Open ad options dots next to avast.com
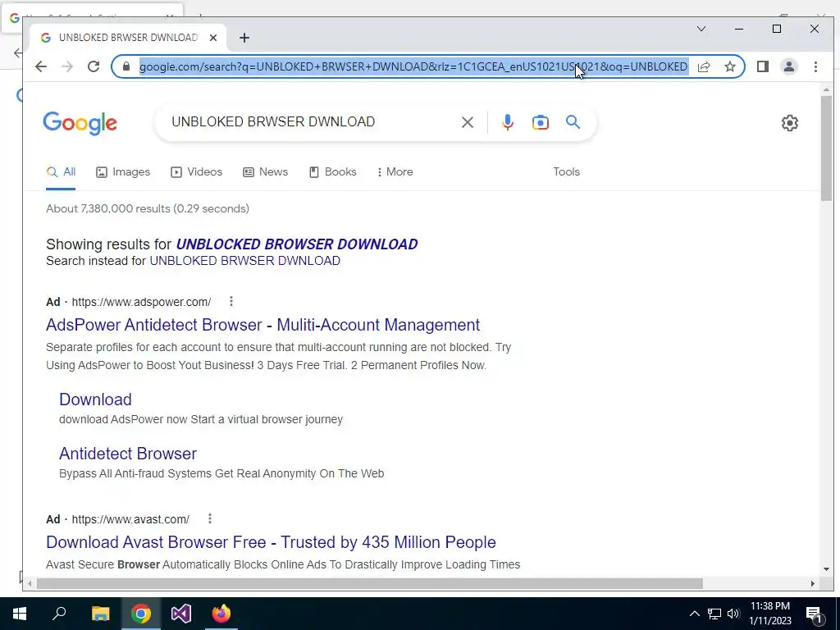The height and width of the screenshot is (630, 840). pyautogui.click(x=209, y=518)
